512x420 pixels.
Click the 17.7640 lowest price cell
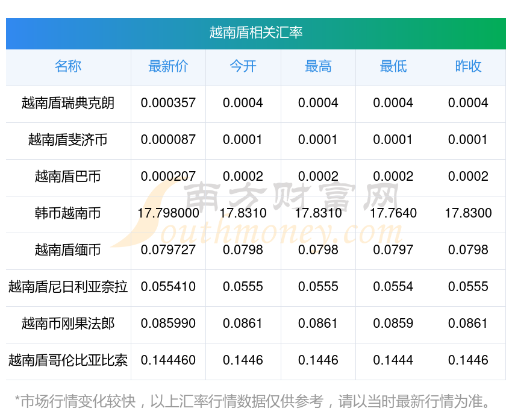(x=393, y=213)
